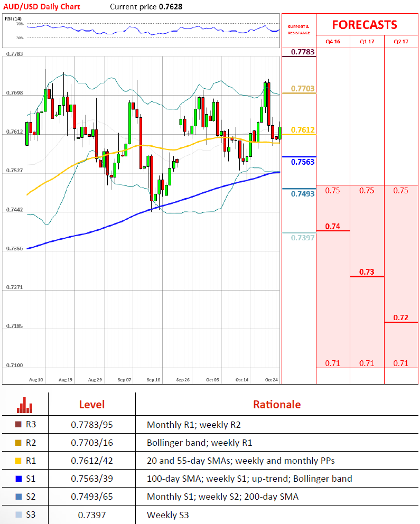Click the 0.7612 resistance level label

pos(303,129)
